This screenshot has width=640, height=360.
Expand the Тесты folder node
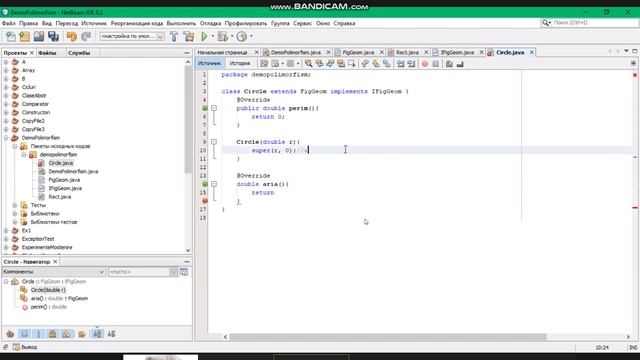pyautogui.click(x=15, y=205)
